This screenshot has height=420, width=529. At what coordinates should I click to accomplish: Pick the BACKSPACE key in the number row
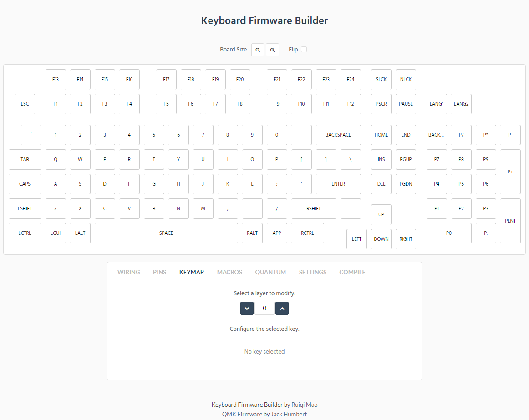click(338, 135)
